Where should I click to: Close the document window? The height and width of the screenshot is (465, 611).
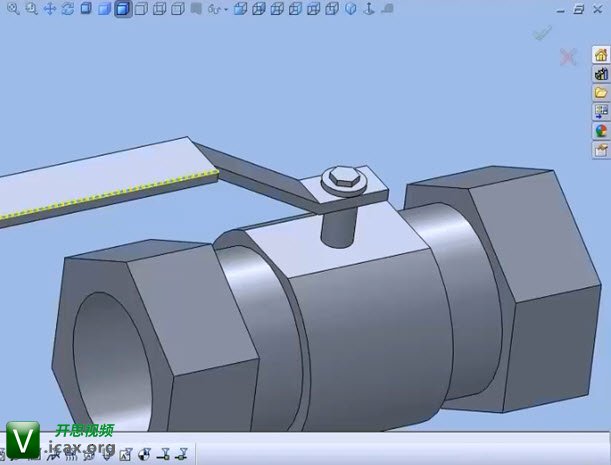[597, 9]
